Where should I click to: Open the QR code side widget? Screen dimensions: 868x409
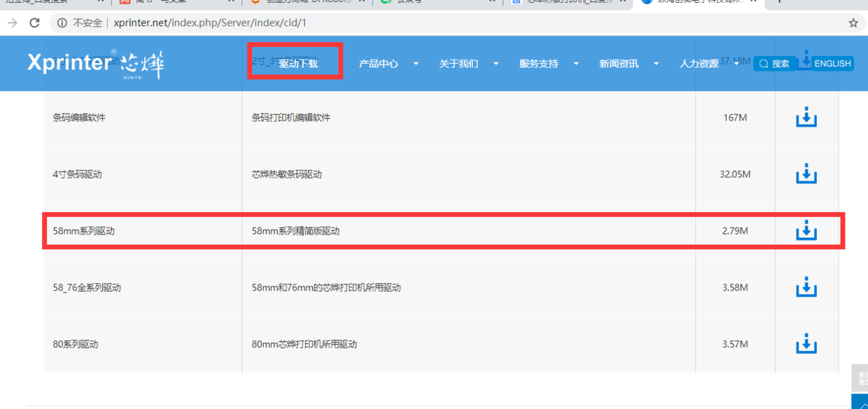pos(860,379)
